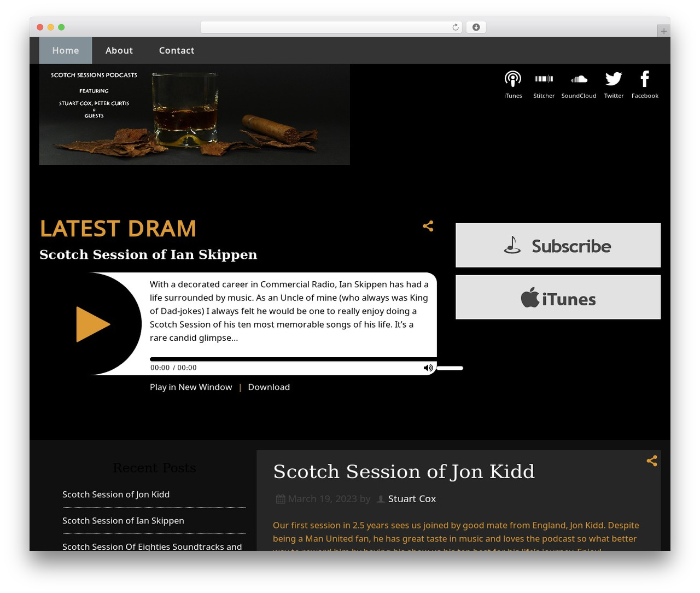Click the LATEST DRAM heading
The image size is (700, 593).
(118, 229)
